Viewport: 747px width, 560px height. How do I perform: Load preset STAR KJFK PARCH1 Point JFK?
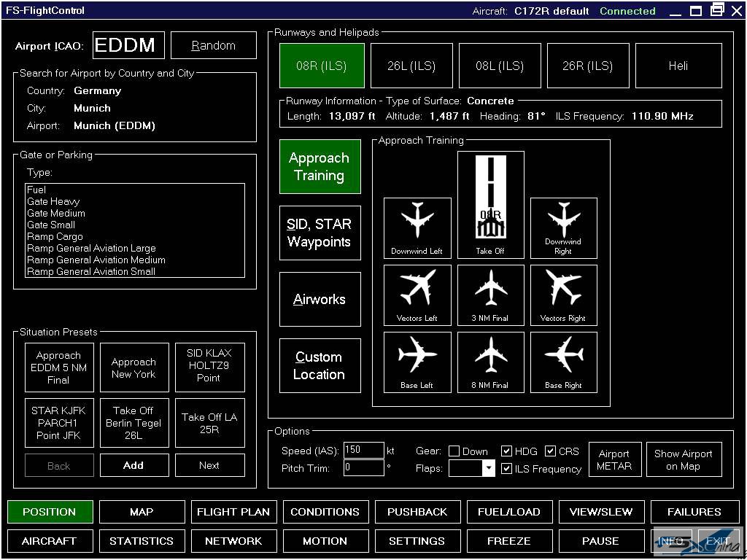(x=59, y=423)
